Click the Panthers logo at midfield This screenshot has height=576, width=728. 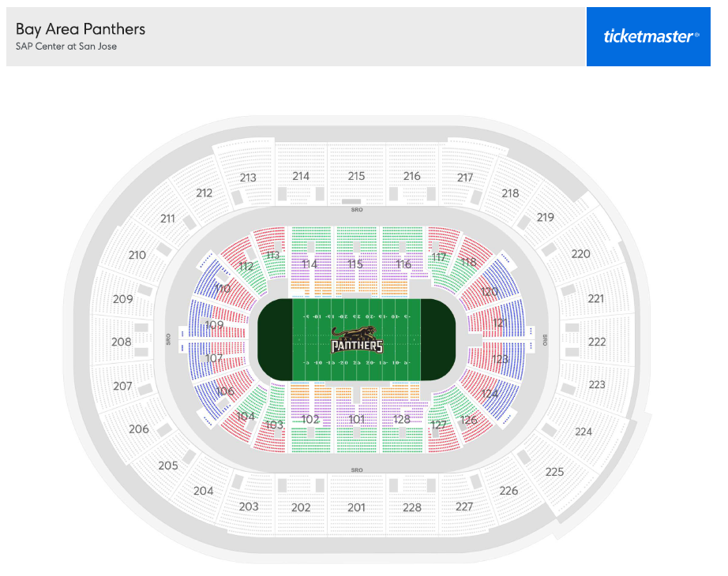(x=357, y=340)
